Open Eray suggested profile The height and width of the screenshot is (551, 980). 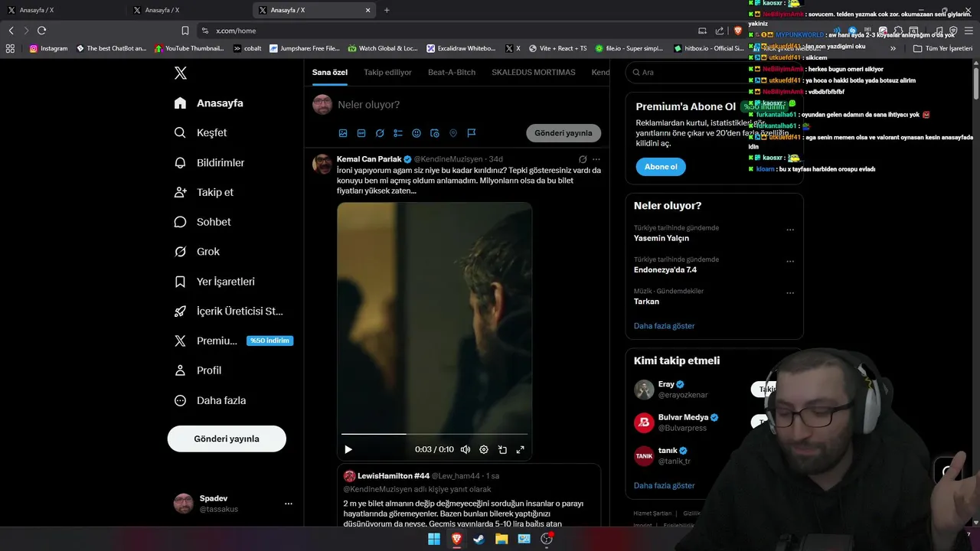[x=666, y=384]
